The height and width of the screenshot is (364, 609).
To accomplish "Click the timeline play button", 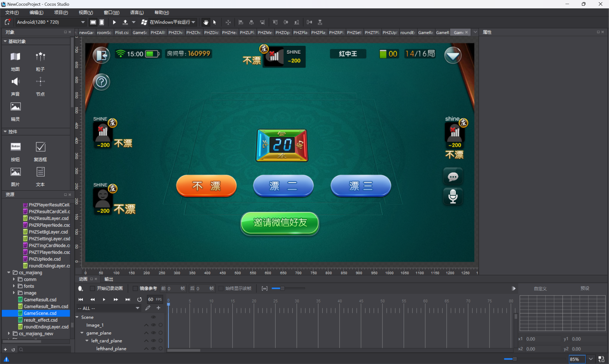I will pyautogui.click(x=104, y=300).
